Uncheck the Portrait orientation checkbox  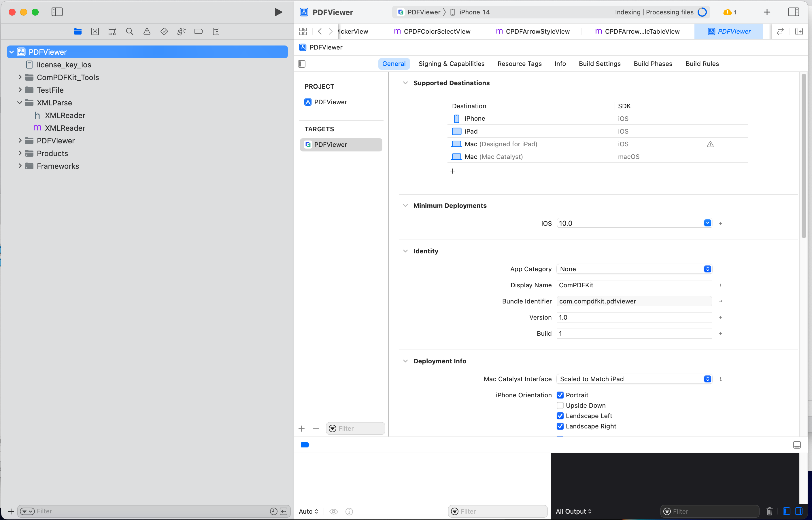(560, 395)
